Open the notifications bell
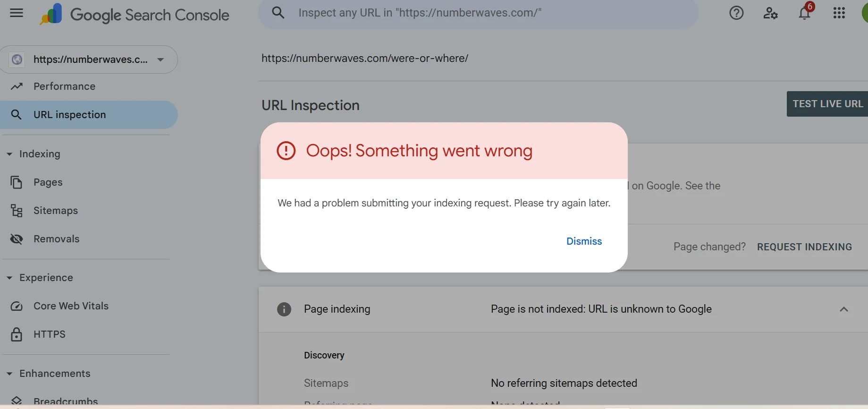 click(805, 13)
